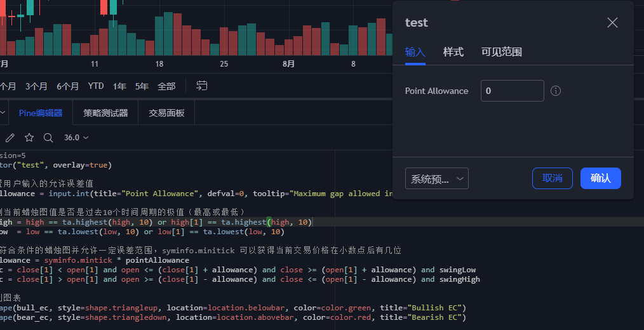Select the 6个月 time range
644x330 pixels.
click(67, 86)
